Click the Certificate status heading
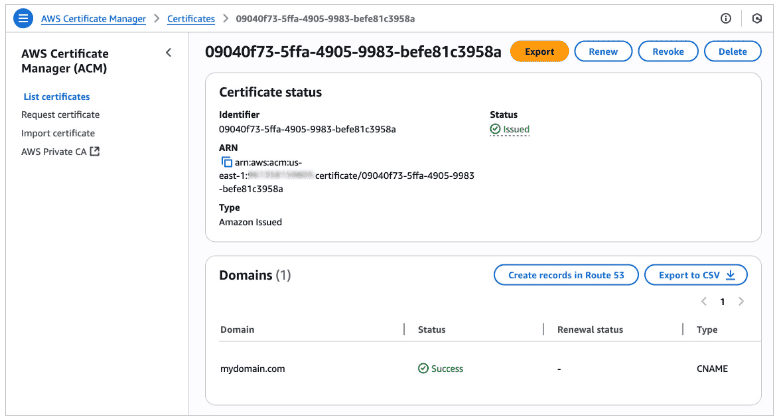The image size is (777, 420). tap(270, 92)
